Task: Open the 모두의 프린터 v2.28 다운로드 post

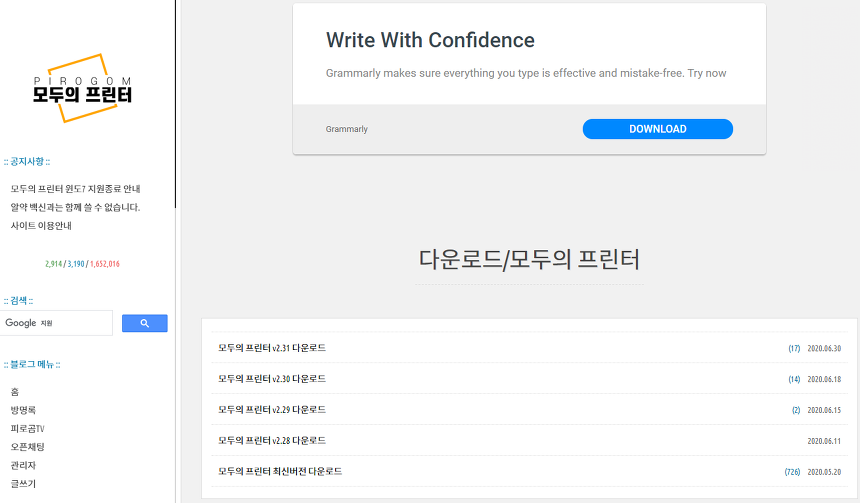Action: [x=272, y=441]
